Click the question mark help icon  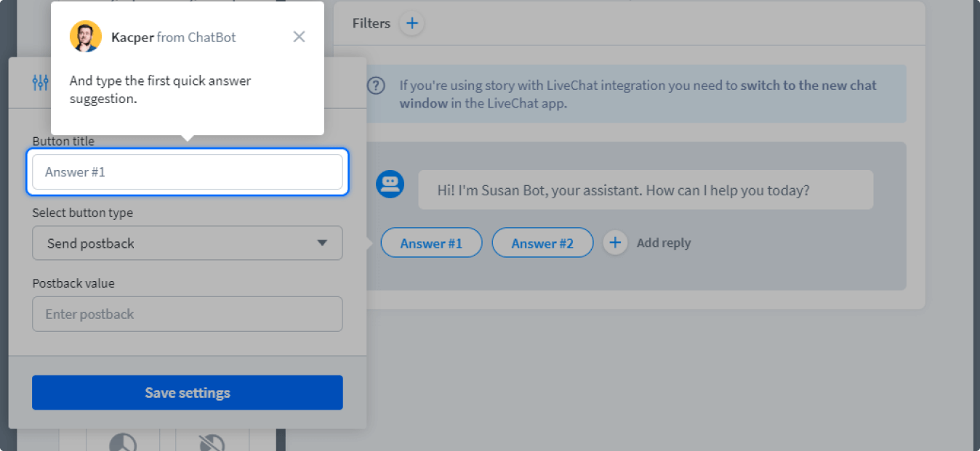[376, 86]
